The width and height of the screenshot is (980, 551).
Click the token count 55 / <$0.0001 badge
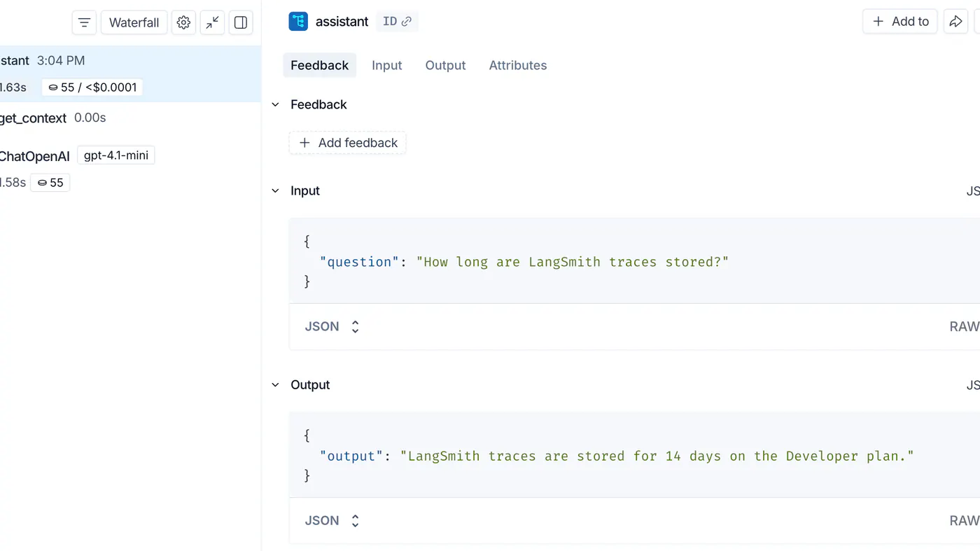92,88
